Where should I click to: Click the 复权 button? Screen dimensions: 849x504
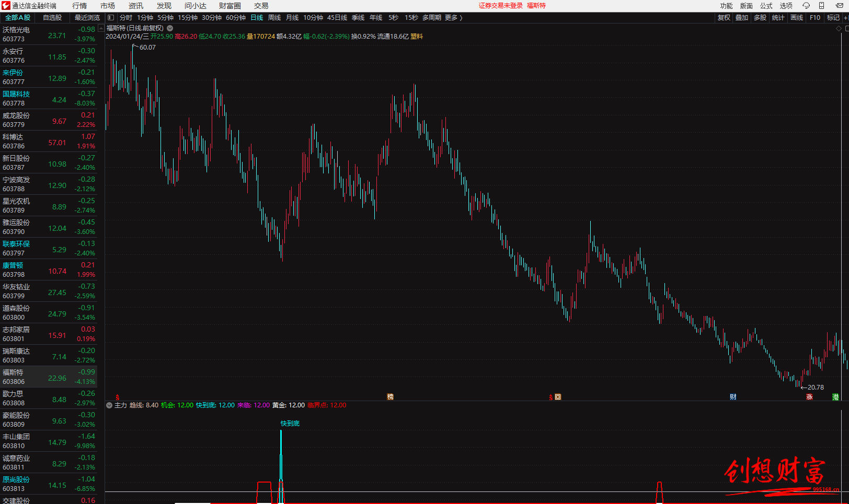tap(724, 18)
